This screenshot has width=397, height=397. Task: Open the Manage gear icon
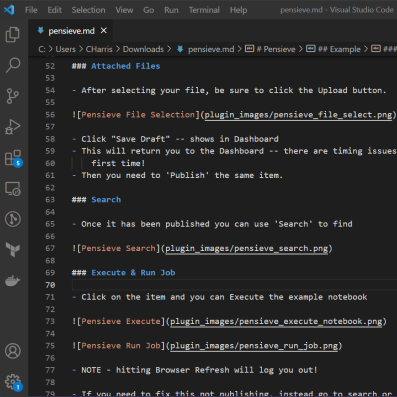tap(13, 382)
